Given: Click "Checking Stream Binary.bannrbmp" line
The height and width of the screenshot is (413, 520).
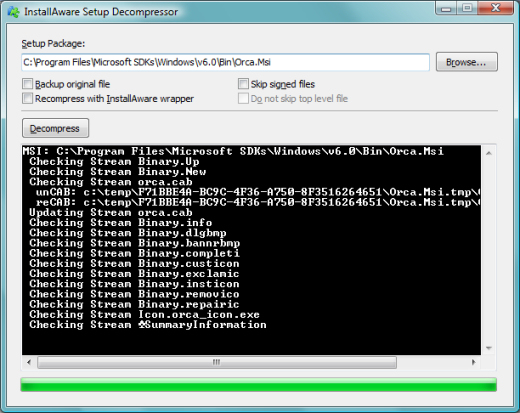Looking at the screenshot, I should [134, 243].
